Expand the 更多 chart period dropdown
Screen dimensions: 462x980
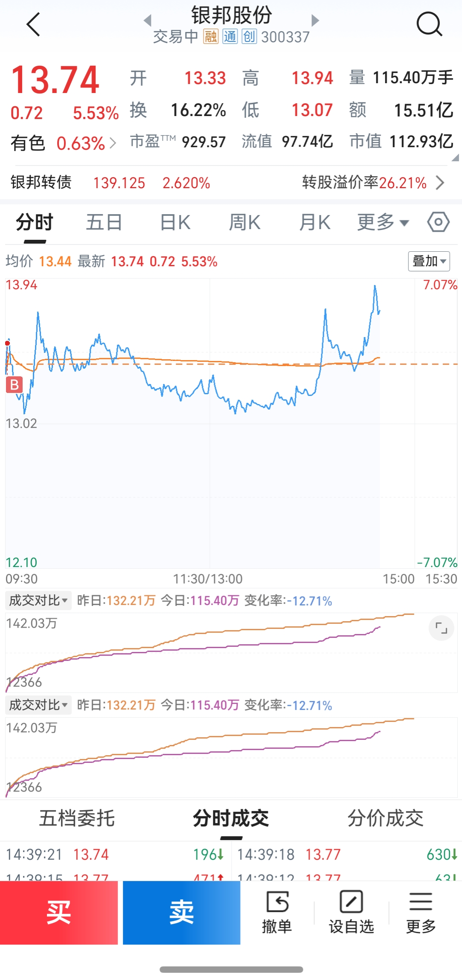383,222
